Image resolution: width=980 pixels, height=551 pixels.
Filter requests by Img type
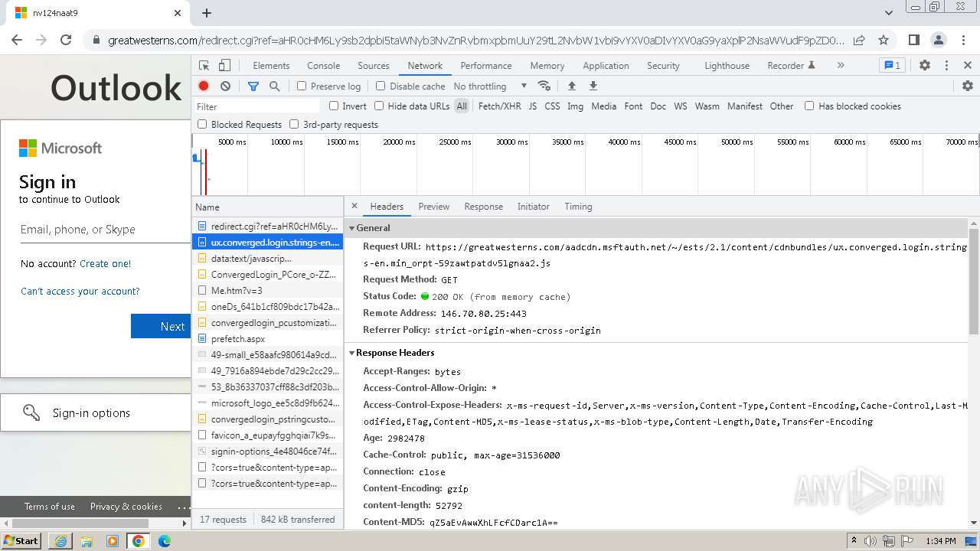[575, 106]
